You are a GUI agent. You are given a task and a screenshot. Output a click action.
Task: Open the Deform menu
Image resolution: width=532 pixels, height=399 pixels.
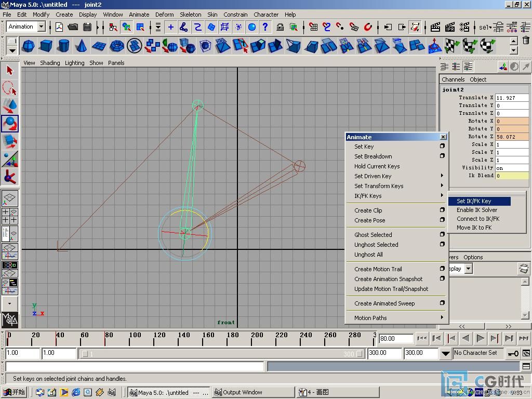point(165,15)
